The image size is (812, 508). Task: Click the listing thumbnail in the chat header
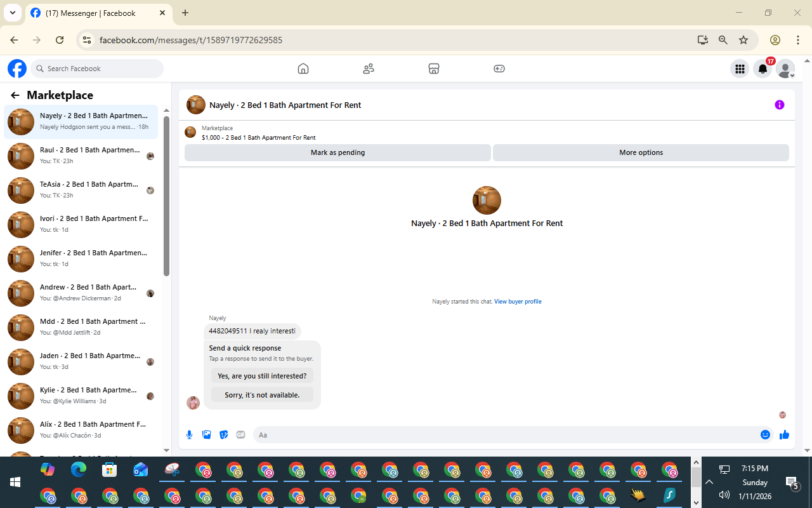click(x=196, y=105)
